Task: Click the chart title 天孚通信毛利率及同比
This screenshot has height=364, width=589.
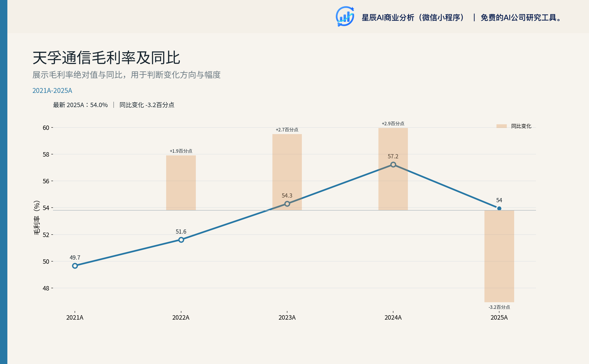Action: [x=106, y=58]
